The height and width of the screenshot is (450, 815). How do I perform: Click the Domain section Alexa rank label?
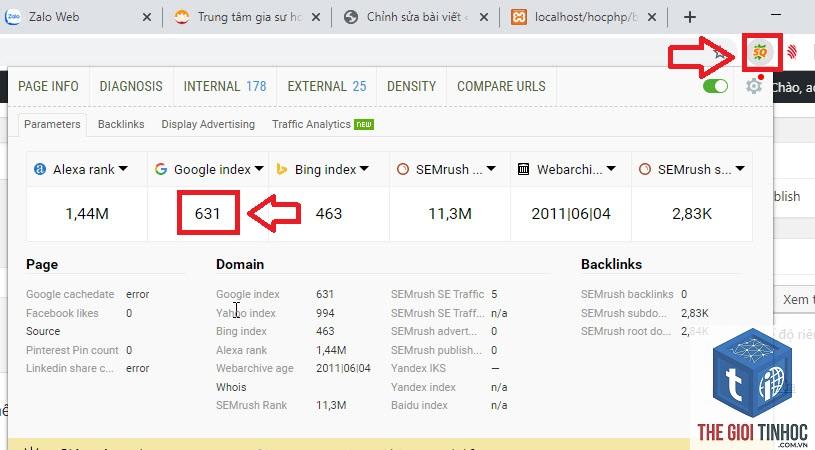(241, 350)
